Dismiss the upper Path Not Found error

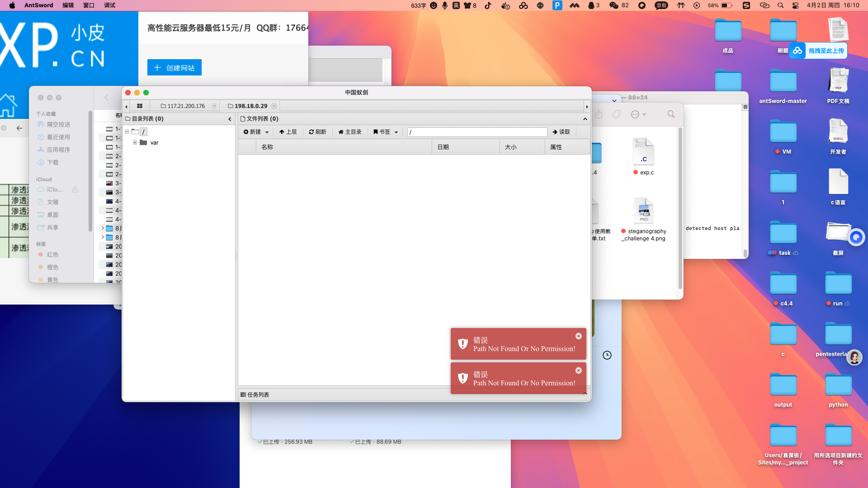578,336
